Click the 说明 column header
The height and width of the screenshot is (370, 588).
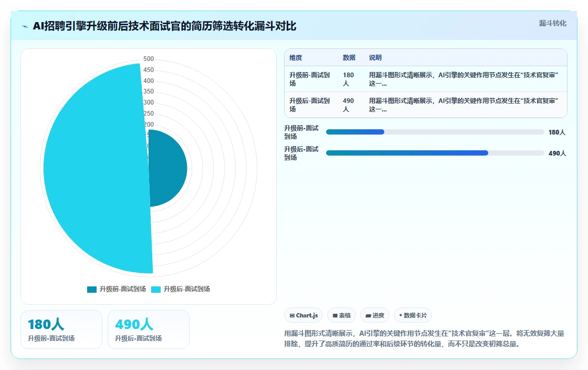coord(375,57)
